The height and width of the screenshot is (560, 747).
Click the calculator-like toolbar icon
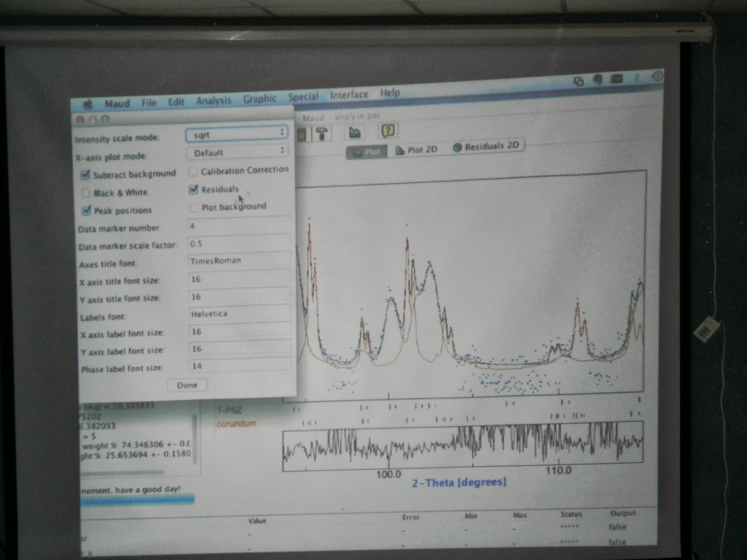(x=301, y=135)
